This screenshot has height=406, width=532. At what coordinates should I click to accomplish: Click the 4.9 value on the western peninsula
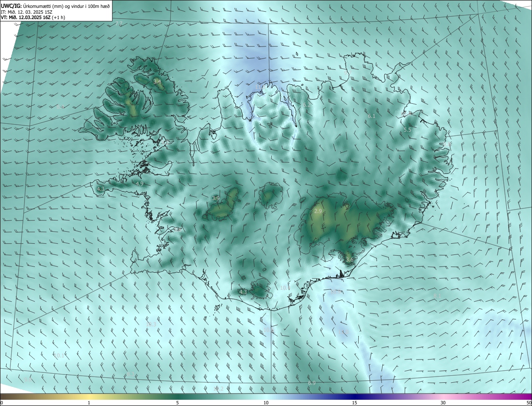(x=140, y=183)
